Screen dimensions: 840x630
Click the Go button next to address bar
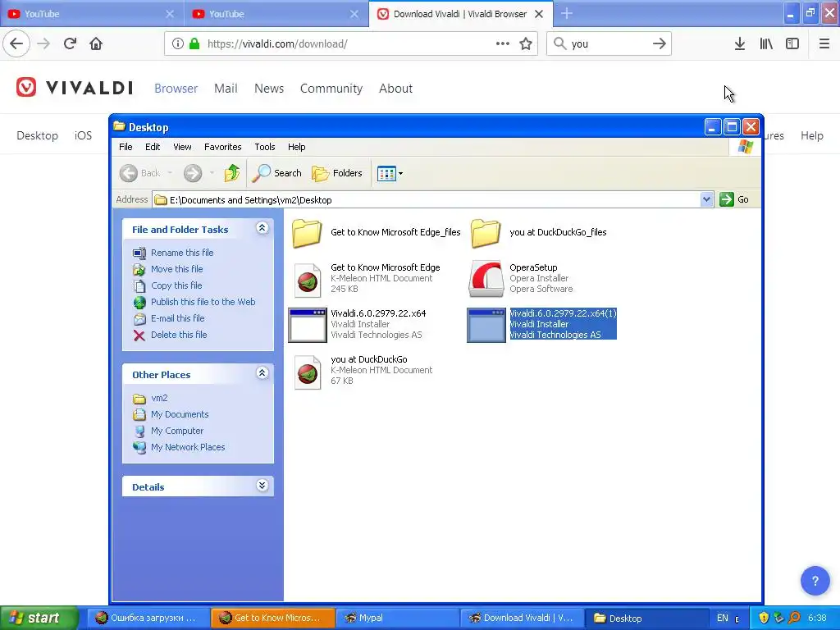[735, 199]
